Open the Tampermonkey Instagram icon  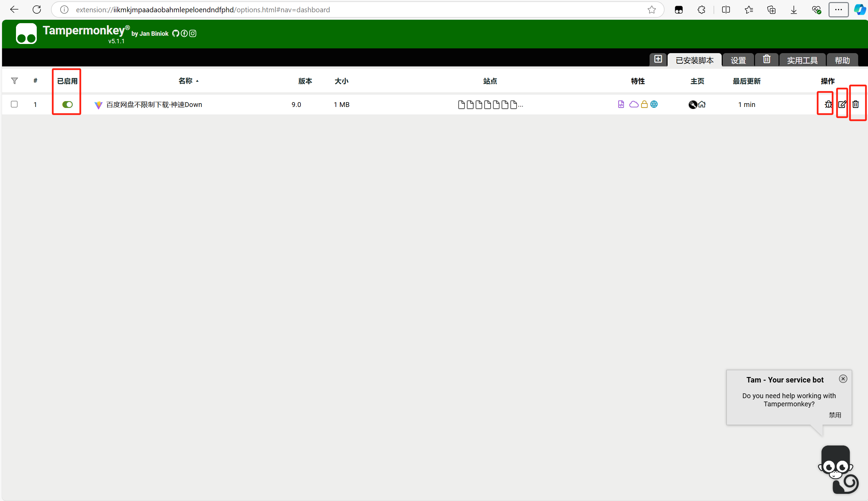[193, 33]
